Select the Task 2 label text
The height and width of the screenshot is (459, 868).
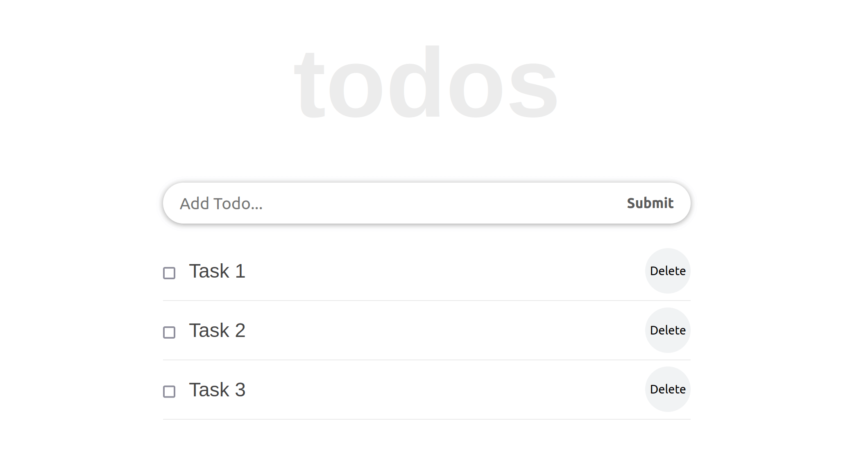217,330
